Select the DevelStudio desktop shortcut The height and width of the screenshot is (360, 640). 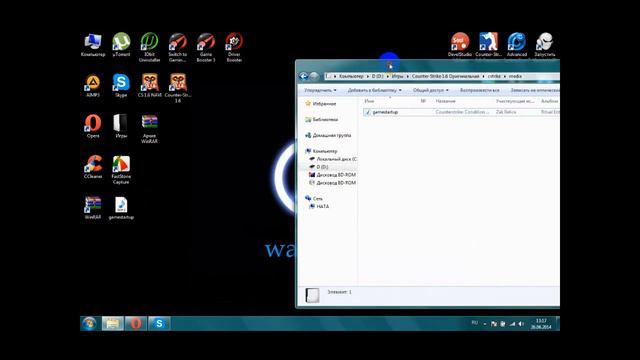460,45
